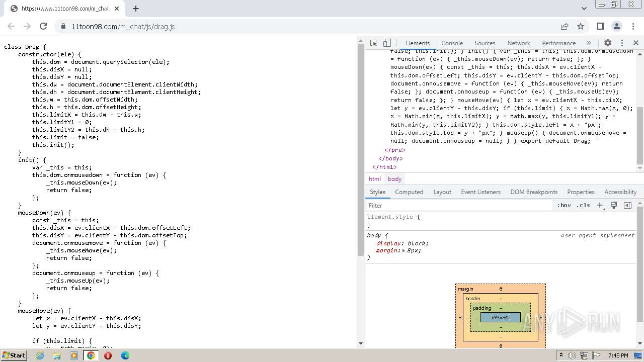This screenshot has height=362, width=644.
Task: Open the Sources panel
Action: click(485, 43)
